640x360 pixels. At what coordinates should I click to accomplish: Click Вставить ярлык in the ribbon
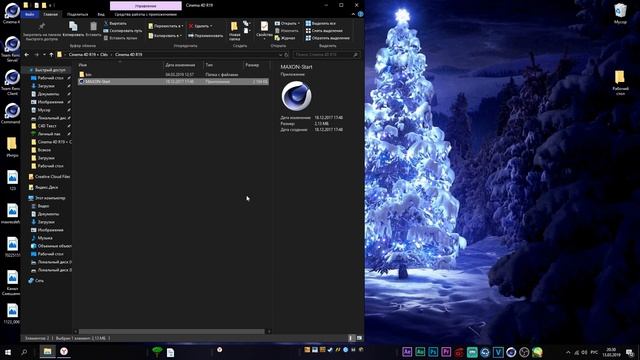(120, 38)
